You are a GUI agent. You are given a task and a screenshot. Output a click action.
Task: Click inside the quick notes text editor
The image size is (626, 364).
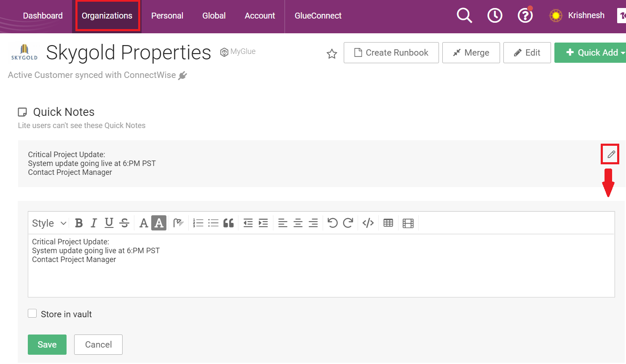point(321,265)
